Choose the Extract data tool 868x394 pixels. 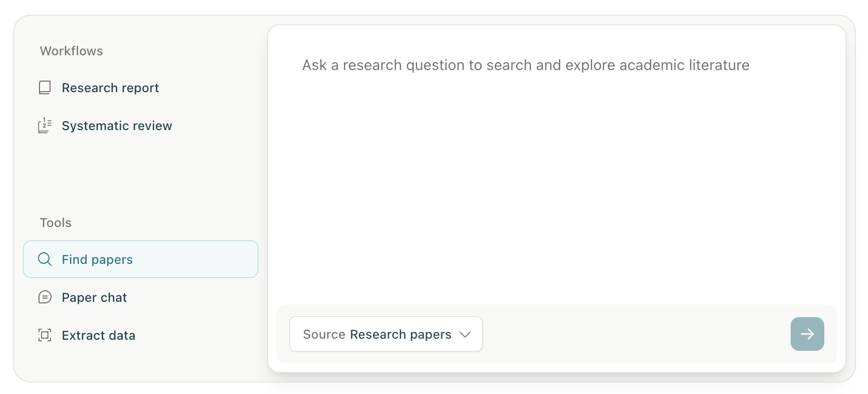(98, 336)
